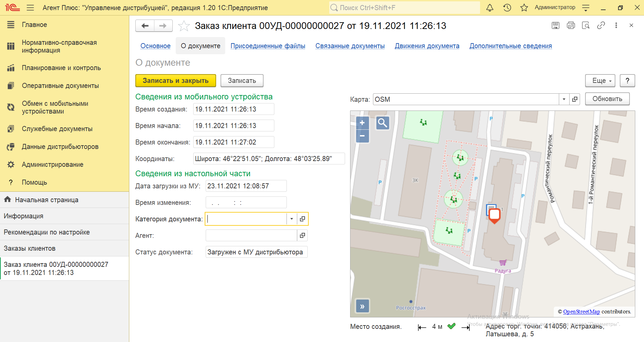Get a link to this document
644x342 pixels.
(x=601, y=25)
